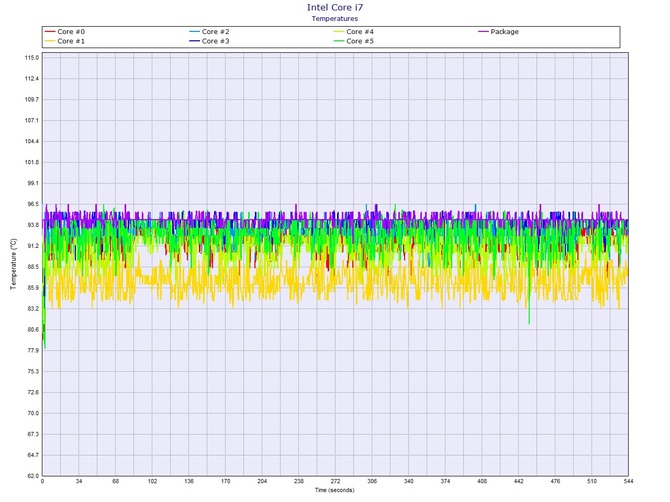670x502 pixels.
Task: Click the 34 tick on time axis
Action: (79, 481)
